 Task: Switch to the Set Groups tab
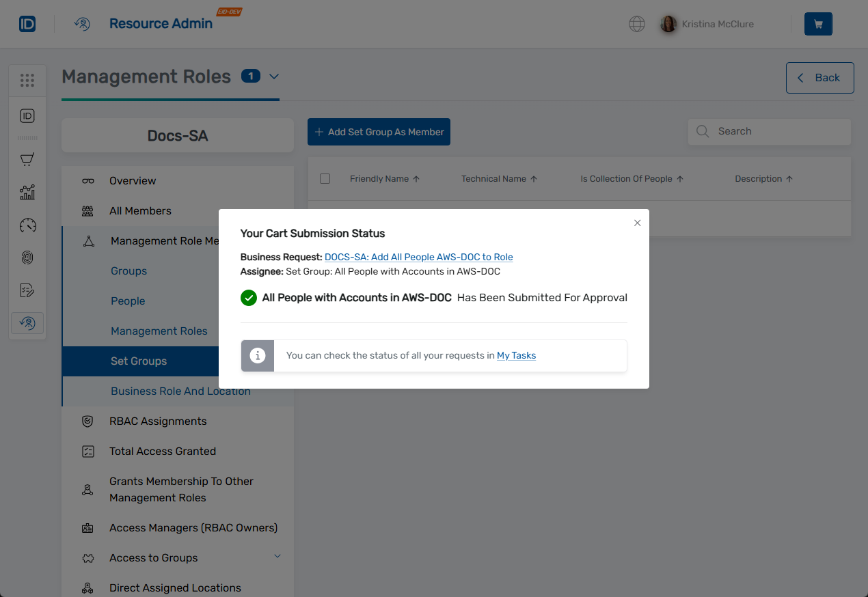point(139,361)
